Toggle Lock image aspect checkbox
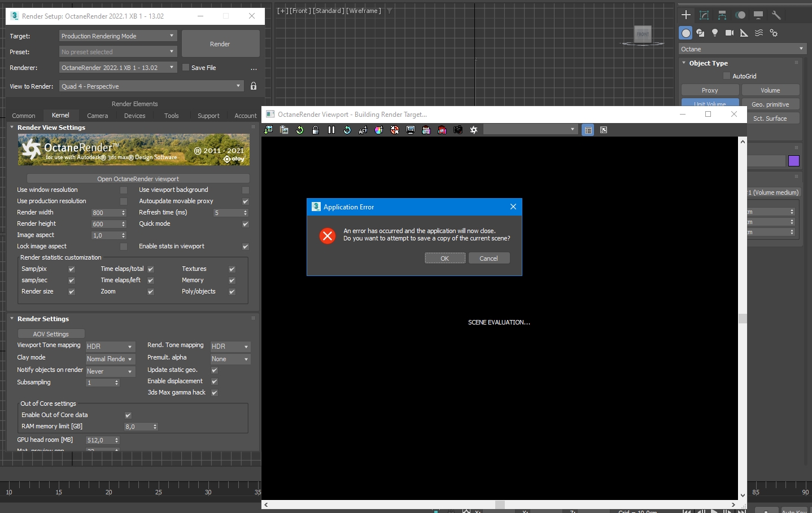This screenshot has width=812, height=513. point(124,247)
